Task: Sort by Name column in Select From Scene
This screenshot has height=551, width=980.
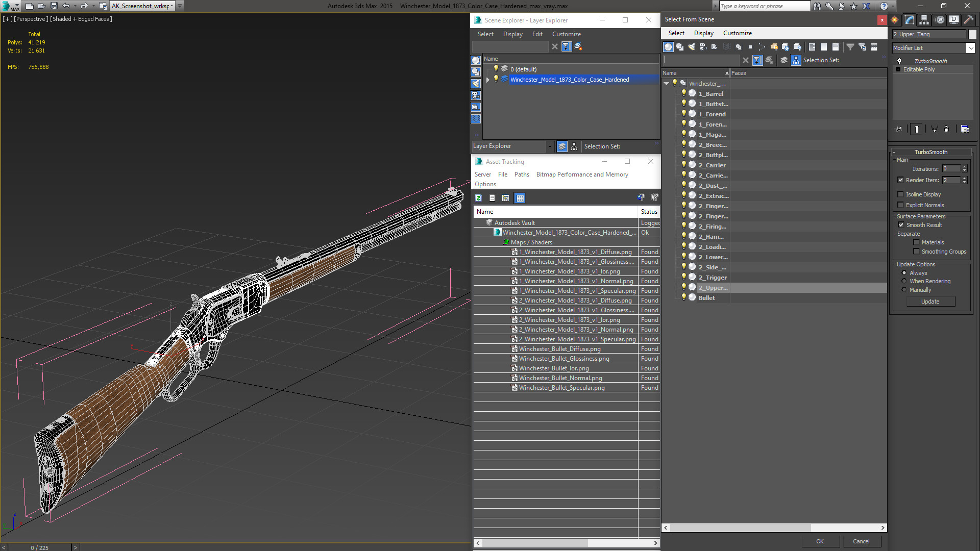Action: tap(696, 73)
